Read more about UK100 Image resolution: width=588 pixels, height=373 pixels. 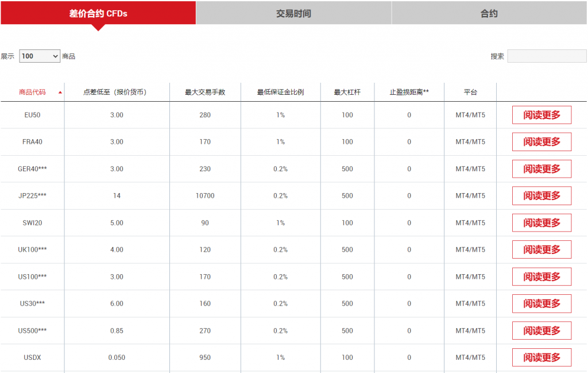pyautogui.click(x=541, y=250)
